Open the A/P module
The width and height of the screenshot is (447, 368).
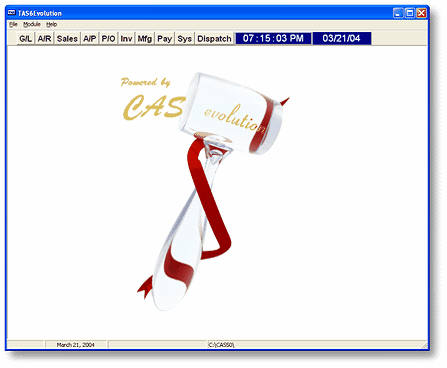point(89,39)
